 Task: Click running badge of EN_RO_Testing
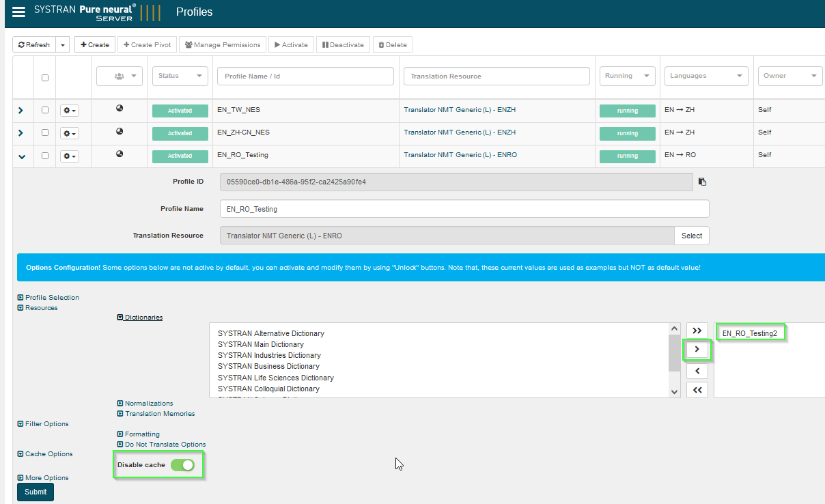coord(627,156)
